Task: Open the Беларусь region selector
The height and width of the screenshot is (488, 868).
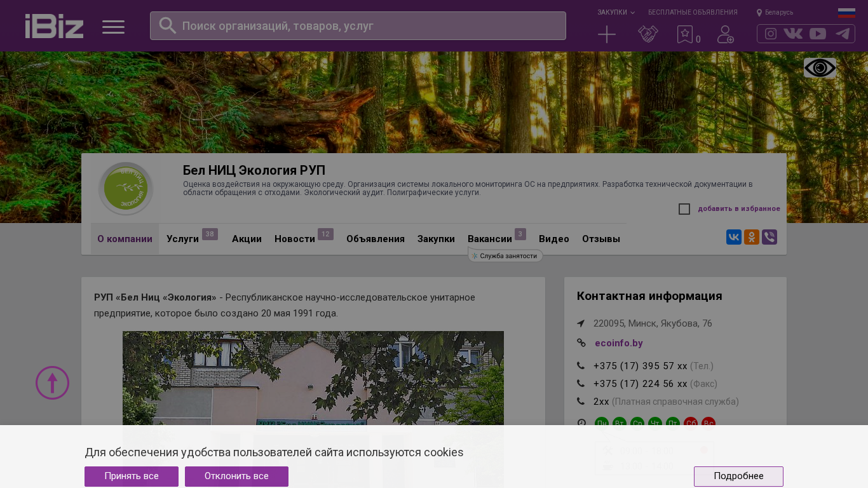Action: [x=775, y=13]
